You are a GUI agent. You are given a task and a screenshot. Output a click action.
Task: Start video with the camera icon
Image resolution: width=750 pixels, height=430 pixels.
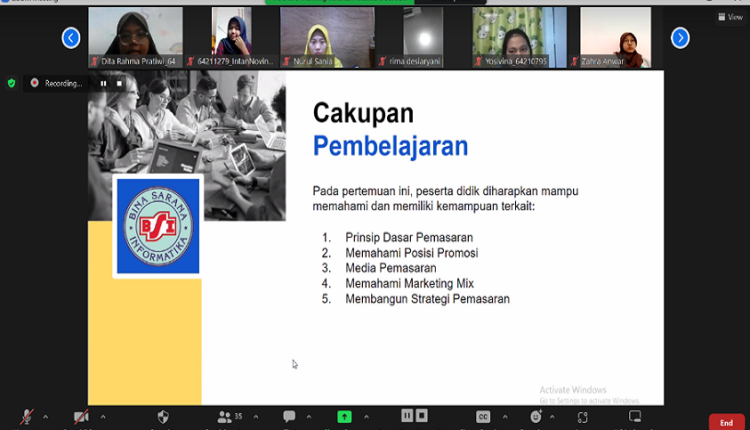click(x=81, y=417)
